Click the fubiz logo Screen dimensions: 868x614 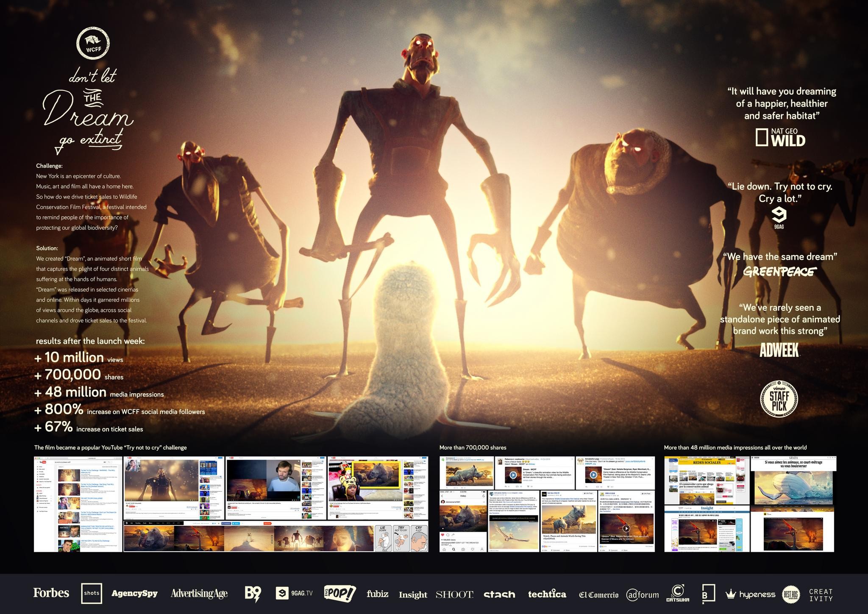[x=377, y=594]
